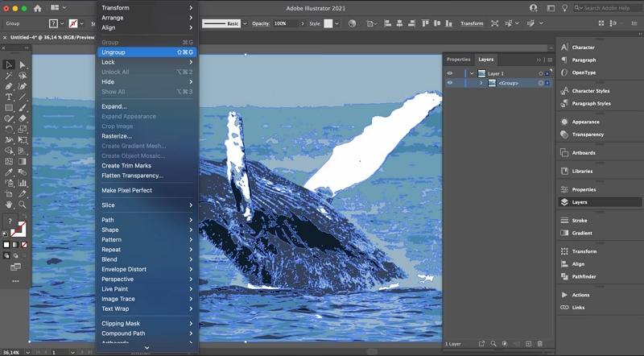Screen dimensions: 644x356
Task: Click the target circle for Layer 1
Action: point(541,73)
